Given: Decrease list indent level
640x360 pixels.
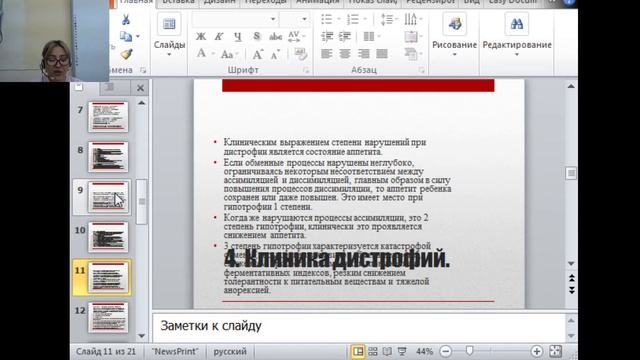Looking at the screenshot, I should point(327,36).
